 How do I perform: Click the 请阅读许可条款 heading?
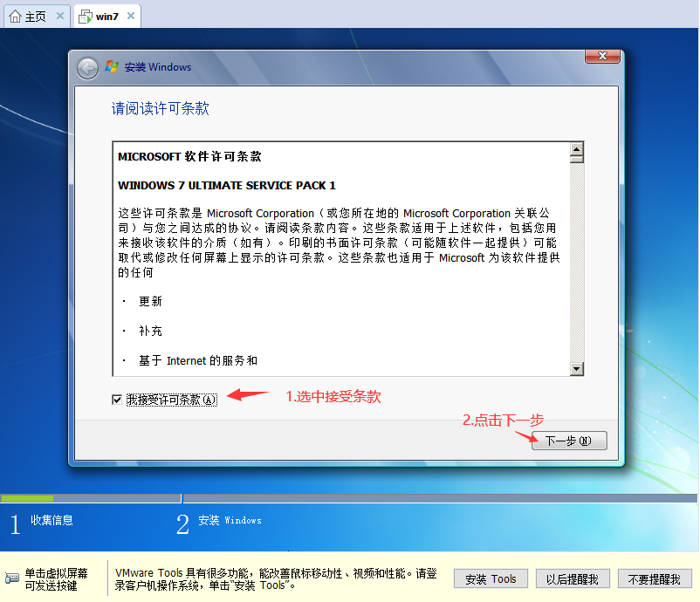coord(161,108)
